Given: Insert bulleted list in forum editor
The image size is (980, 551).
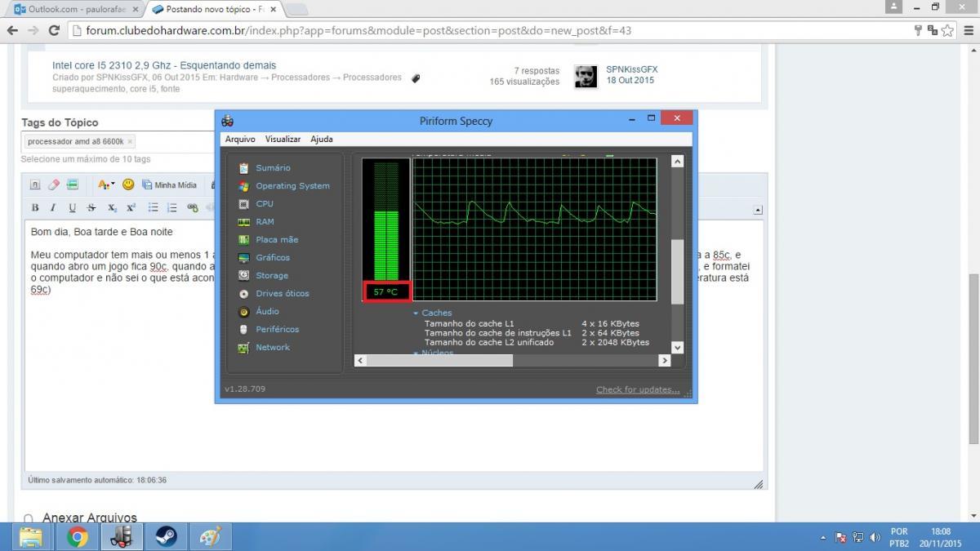Looking at the screenshot, I should tap(154, 207).
